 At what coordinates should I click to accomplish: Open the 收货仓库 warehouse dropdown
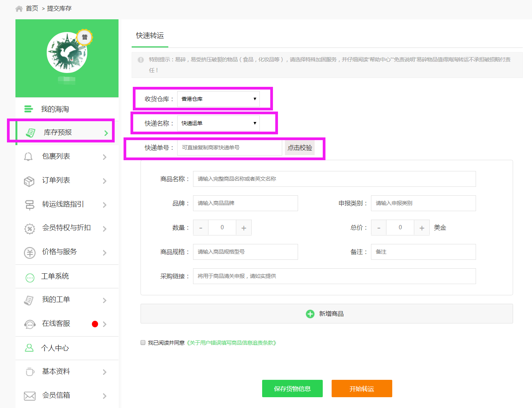pyautogui.click(x=218, y=99)
